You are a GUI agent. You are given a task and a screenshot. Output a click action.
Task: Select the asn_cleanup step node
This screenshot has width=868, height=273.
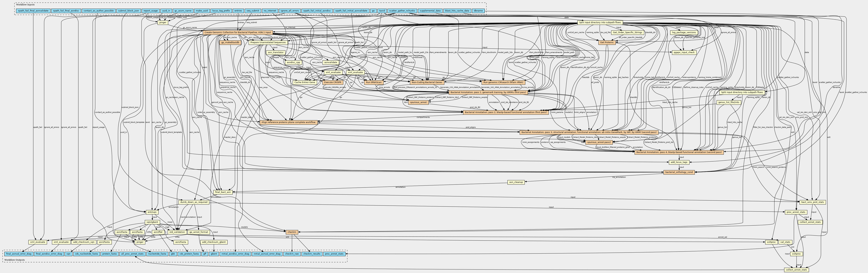[x=516, y=182]
